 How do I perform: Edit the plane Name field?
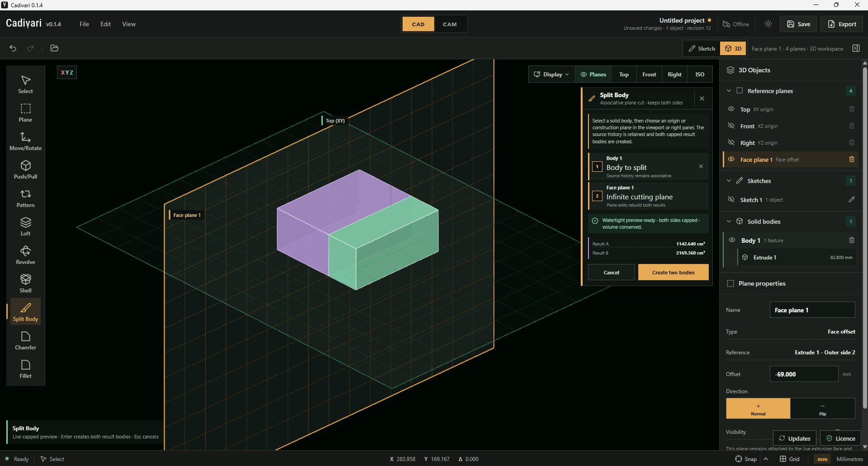812,310
